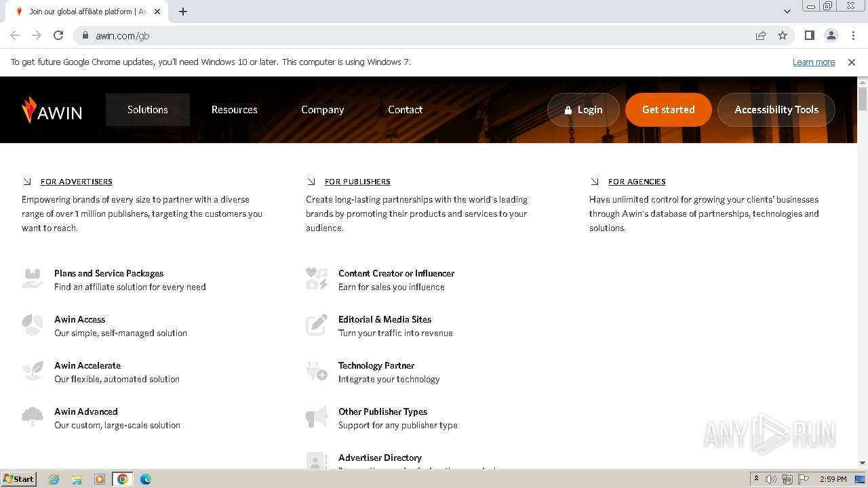Dismiss the Chrome update notification bar
This screenshot has height=488, width=868.
click(x=852, y=62)
